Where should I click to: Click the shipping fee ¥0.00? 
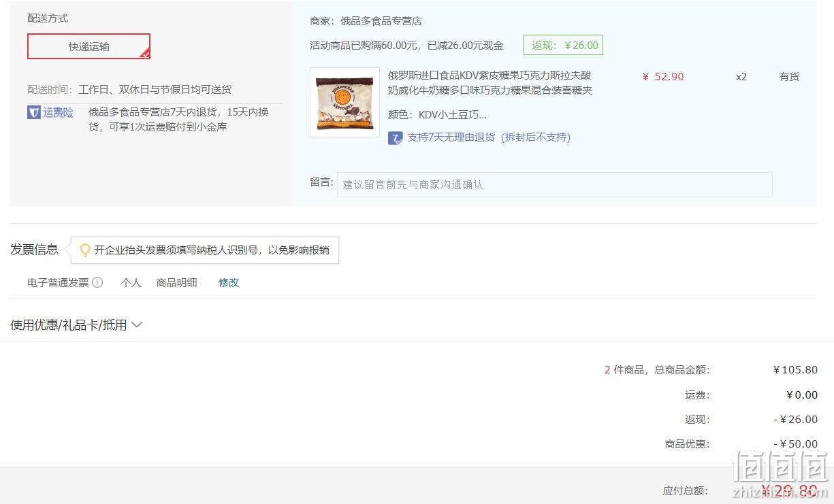802,395
